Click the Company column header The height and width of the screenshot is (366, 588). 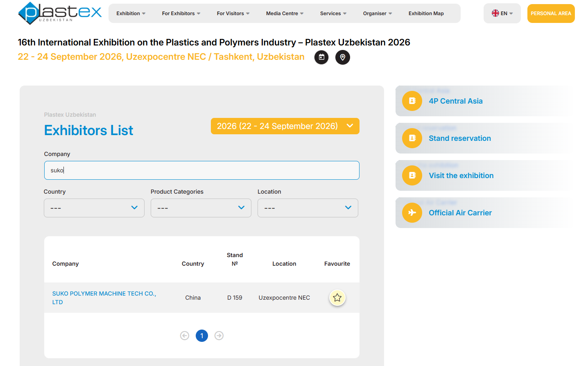[66, 264]
